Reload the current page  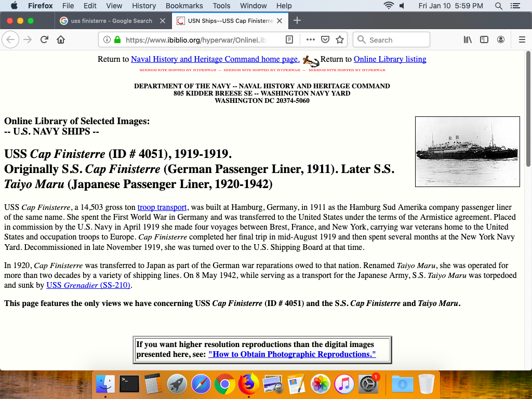pyautogui.click(x=44, y=40)
